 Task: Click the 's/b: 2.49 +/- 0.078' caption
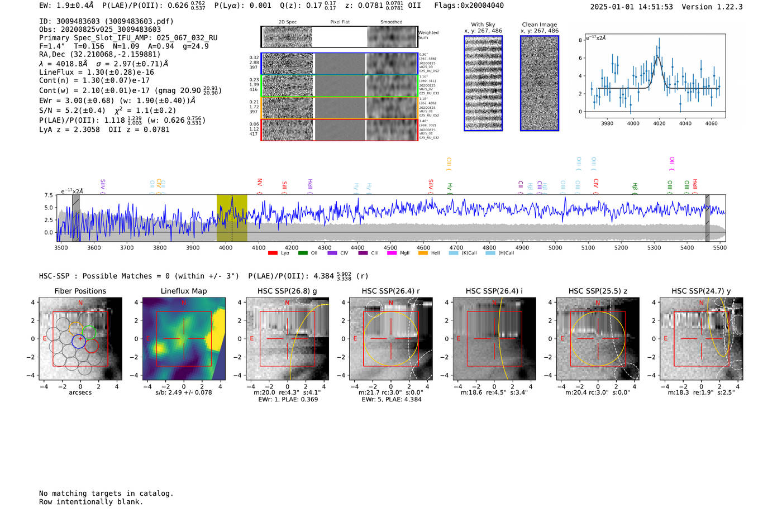[184, 392]
